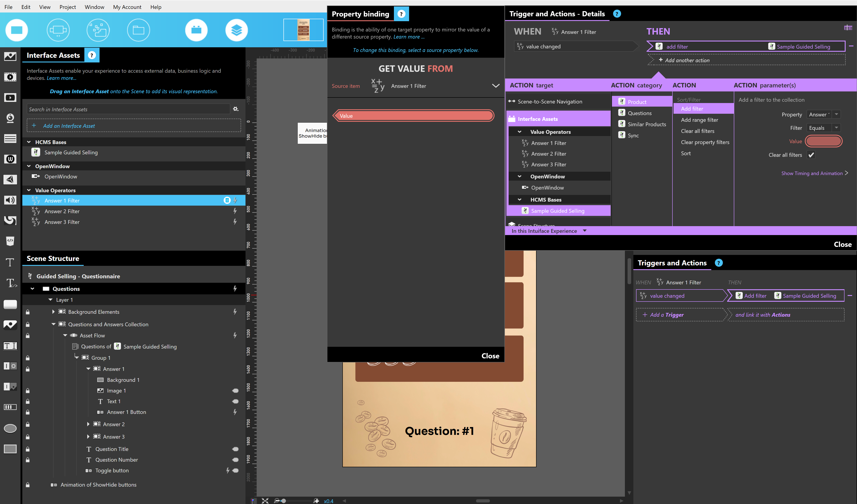
Task: Open the File menu
Action: pos(8,7)
